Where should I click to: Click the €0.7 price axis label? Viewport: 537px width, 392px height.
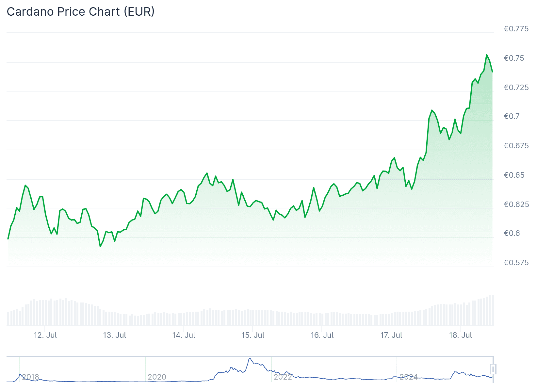point(512,116)
